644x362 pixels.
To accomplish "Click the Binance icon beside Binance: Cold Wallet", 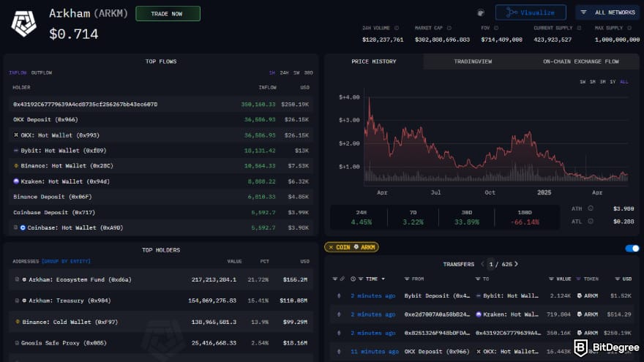I will 18,322.
